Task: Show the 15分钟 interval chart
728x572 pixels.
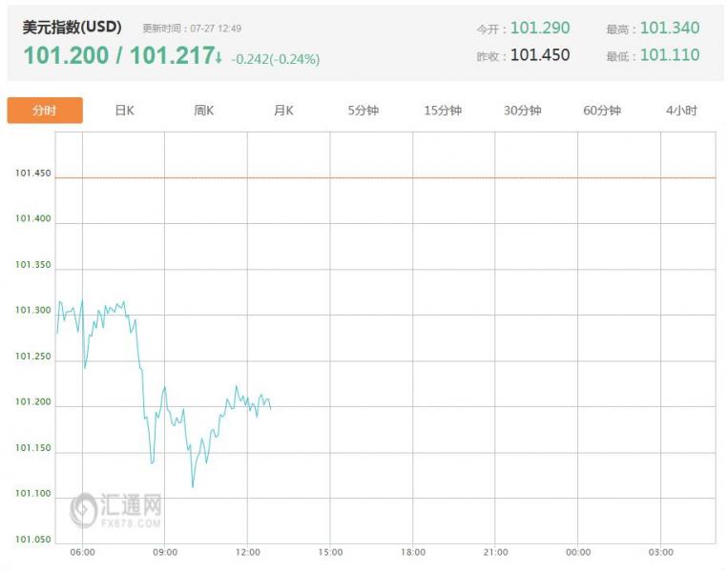Action: point(443,111)
